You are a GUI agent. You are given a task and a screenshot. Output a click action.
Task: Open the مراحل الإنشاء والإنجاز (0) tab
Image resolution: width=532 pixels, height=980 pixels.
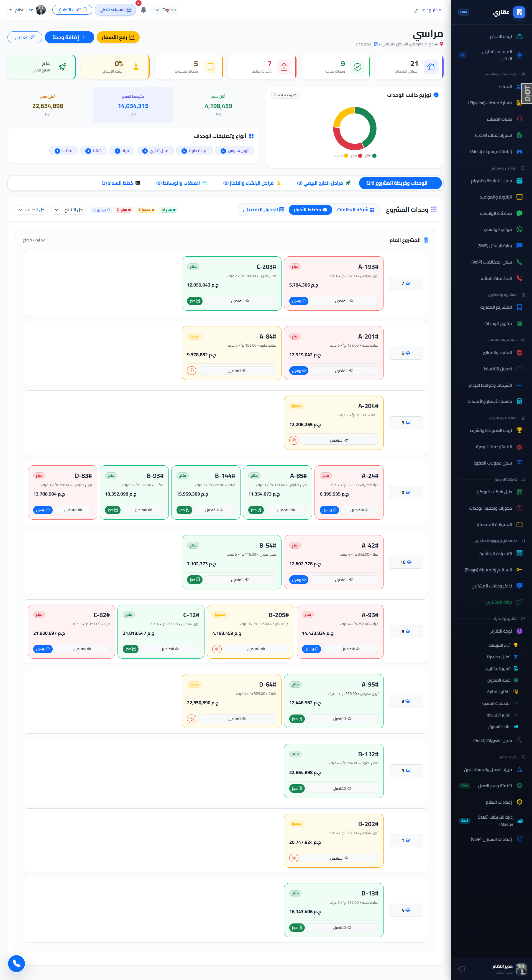click(252, 183)
